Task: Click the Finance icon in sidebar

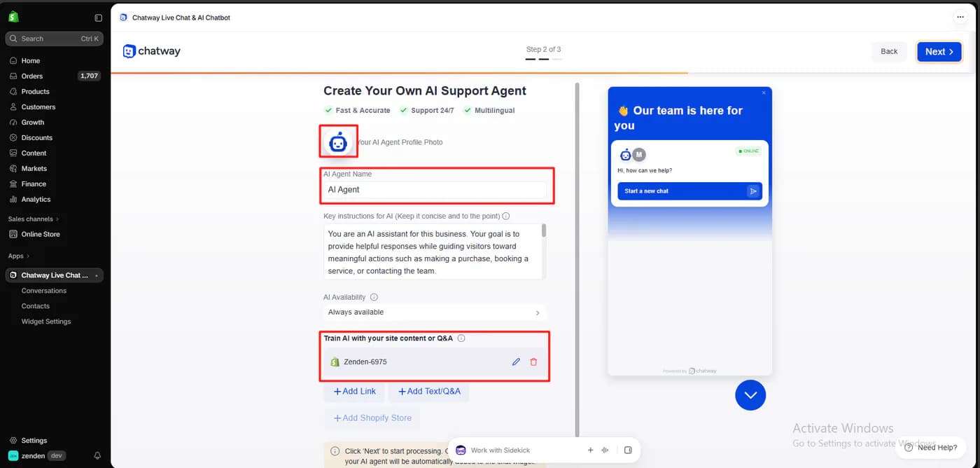Action: click(13, 184)
